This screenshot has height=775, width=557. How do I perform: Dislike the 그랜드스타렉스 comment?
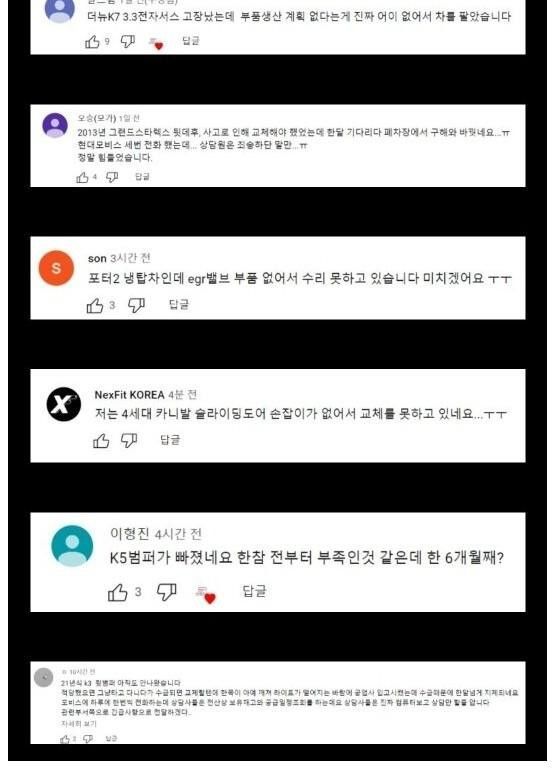click(112, 177)
